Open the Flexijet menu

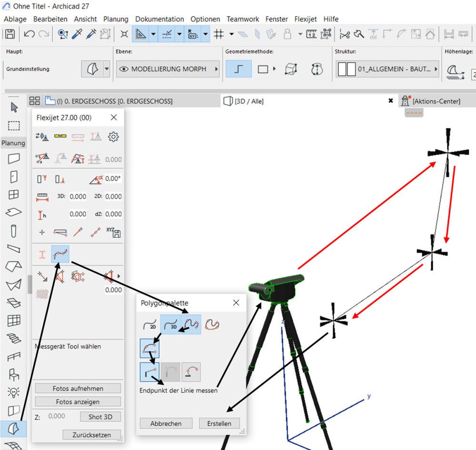(306, 19)
